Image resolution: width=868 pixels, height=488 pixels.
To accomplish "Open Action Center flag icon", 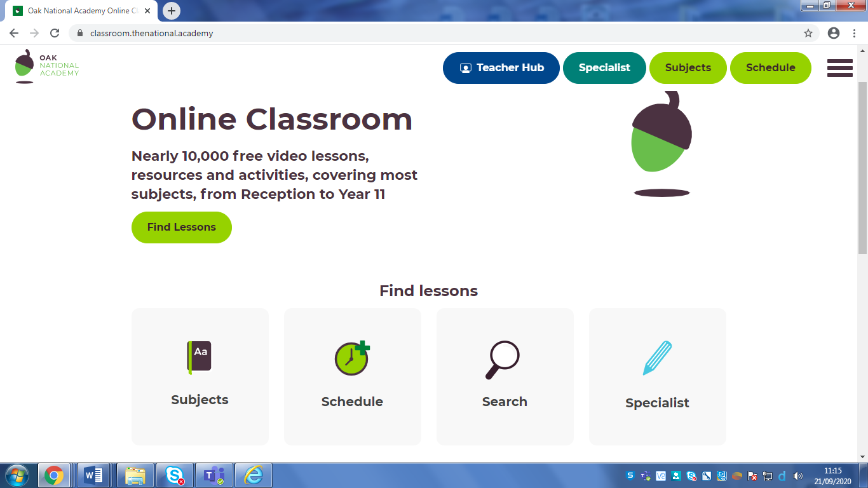I will [x=752, y=475].
